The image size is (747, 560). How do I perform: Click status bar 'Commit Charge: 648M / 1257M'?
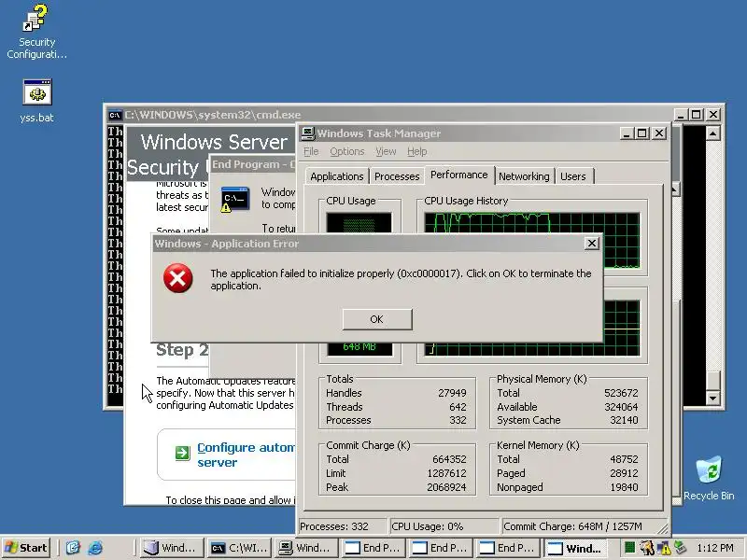pos(581,526)
